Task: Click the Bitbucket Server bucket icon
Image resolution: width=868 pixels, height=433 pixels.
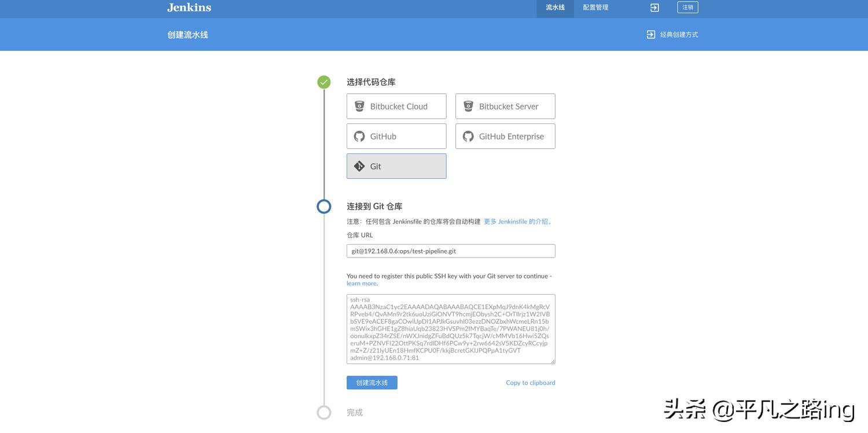Action: [468, 106]
